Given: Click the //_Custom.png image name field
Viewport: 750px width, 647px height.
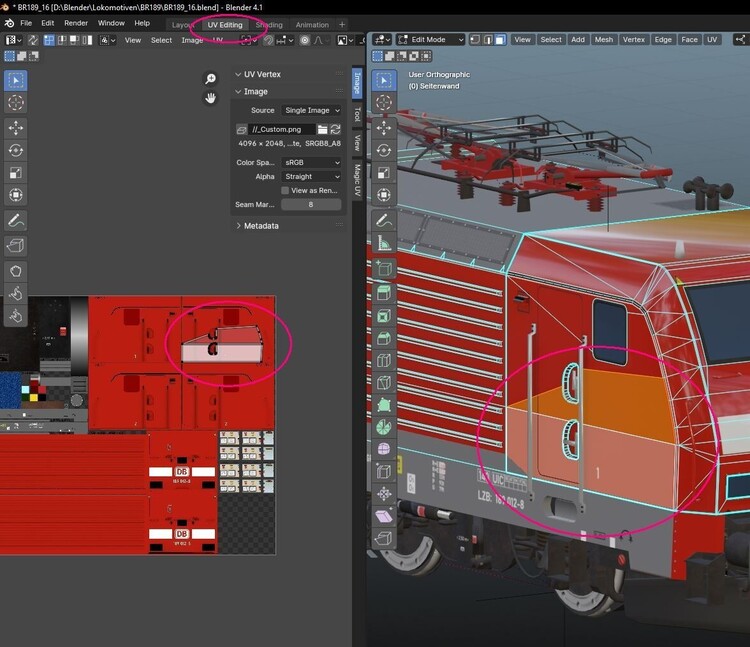Looking at the screenshot, I should point(281,129).
